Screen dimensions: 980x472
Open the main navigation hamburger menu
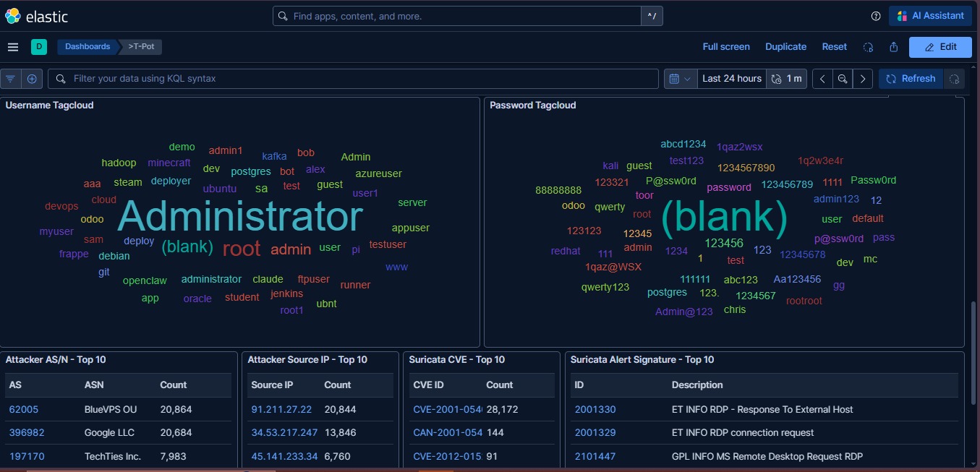[x=12, y=47]
